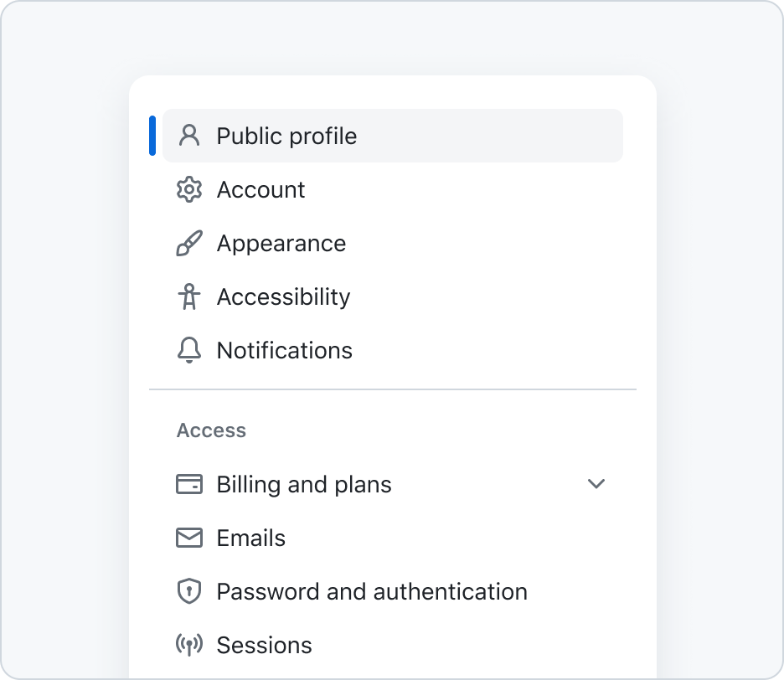This screenshot has height=680, width=784.
Task: Select the Billing and plans item
Action: click(x=393, y=484)
